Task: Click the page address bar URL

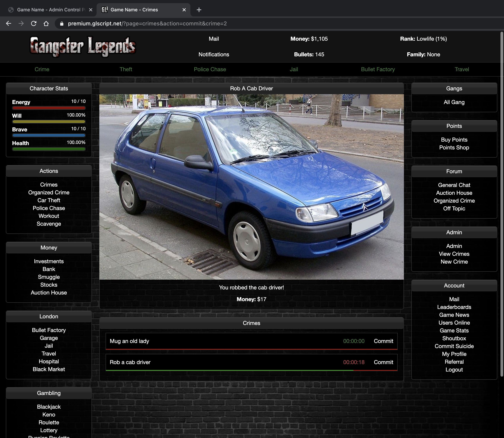Action: [147, 23]
